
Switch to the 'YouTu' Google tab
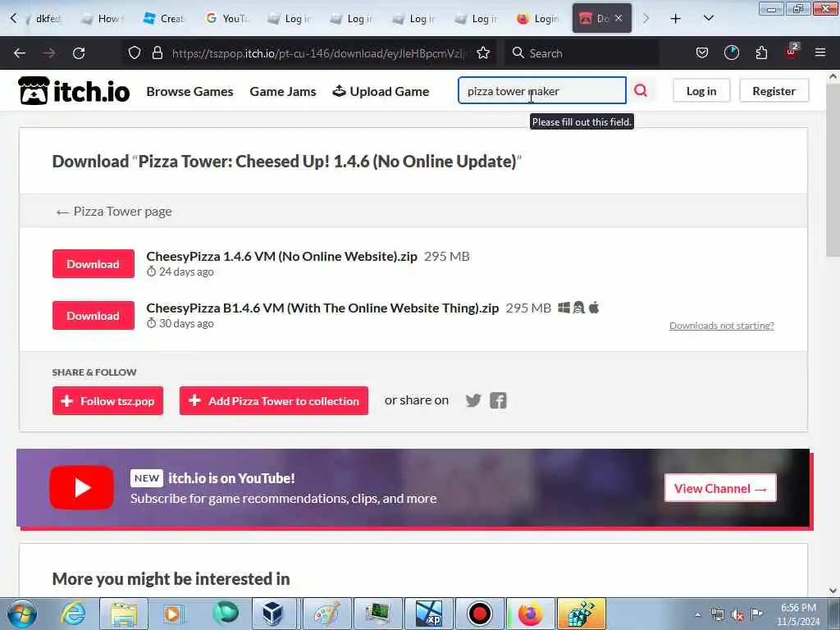pos(227,19)
